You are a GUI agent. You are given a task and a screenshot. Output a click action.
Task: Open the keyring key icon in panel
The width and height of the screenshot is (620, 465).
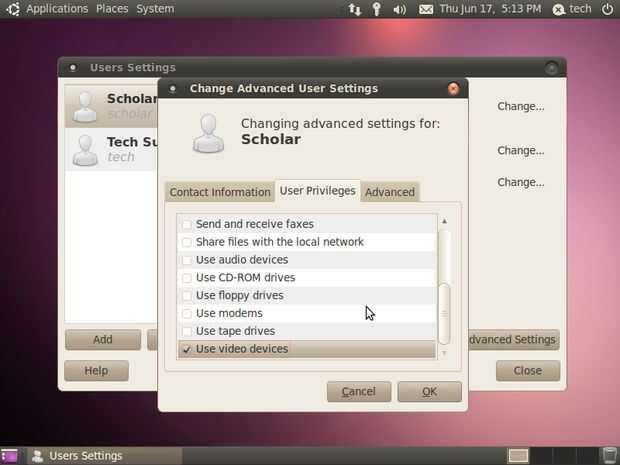pyautogui.click(x=376, y=9)
